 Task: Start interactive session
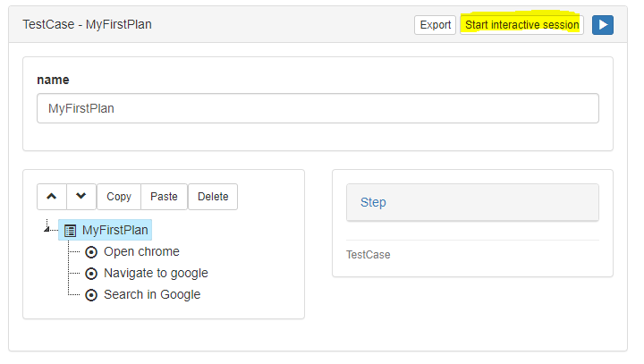521,25
